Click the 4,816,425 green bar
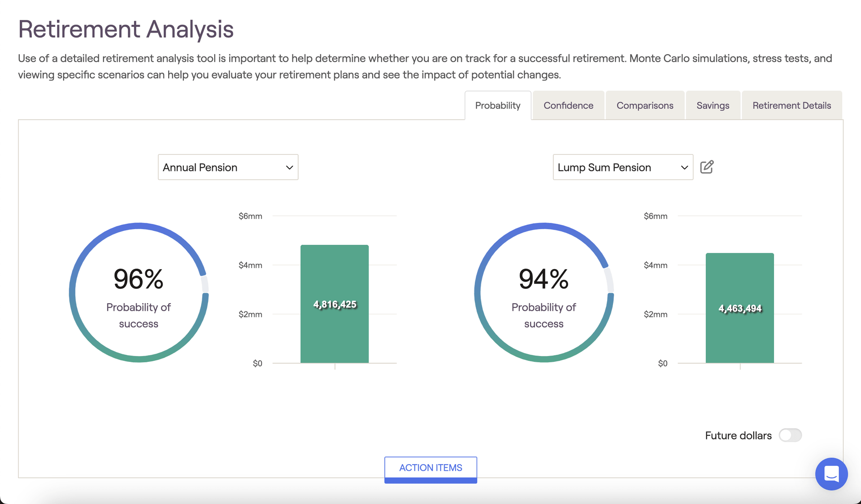Viewport: 861px width, 504px height. 335,304
